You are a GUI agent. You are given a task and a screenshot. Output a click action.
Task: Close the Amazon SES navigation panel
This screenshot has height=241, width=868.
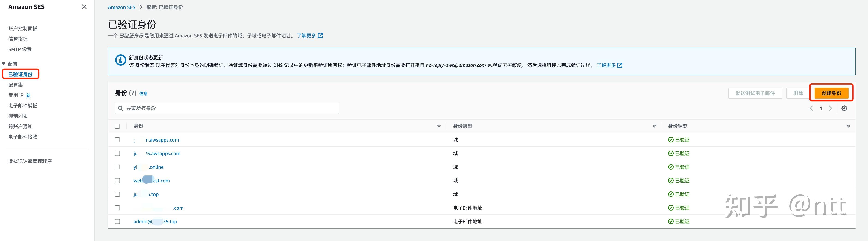point(84,7)
